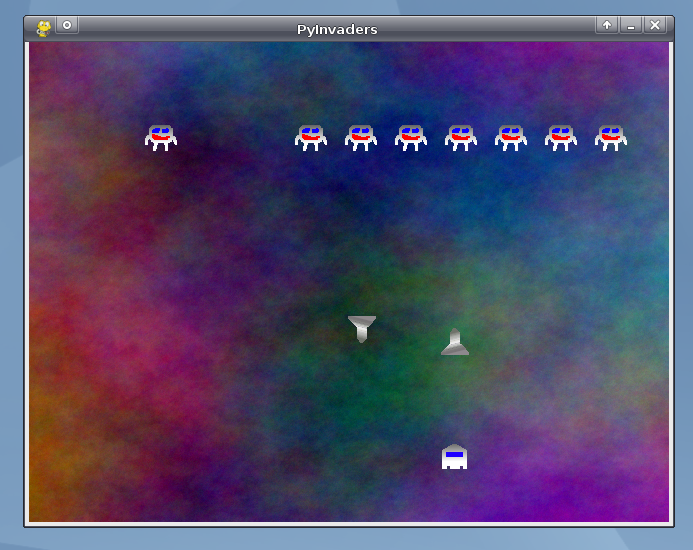Click the isolated leftmost alien invader
Viewport: 693px width, 550px height.
161,137
